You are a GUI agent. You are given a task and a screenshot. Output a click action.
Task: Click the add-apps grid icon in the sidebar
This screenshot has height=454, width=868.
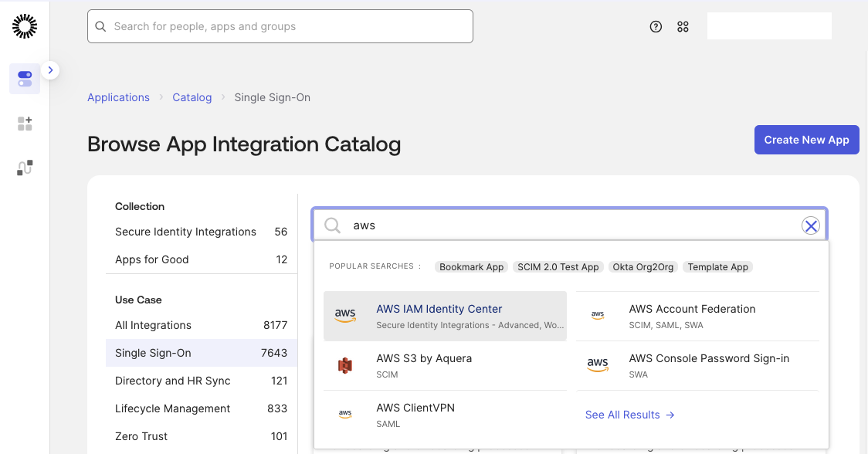(24, 124)
